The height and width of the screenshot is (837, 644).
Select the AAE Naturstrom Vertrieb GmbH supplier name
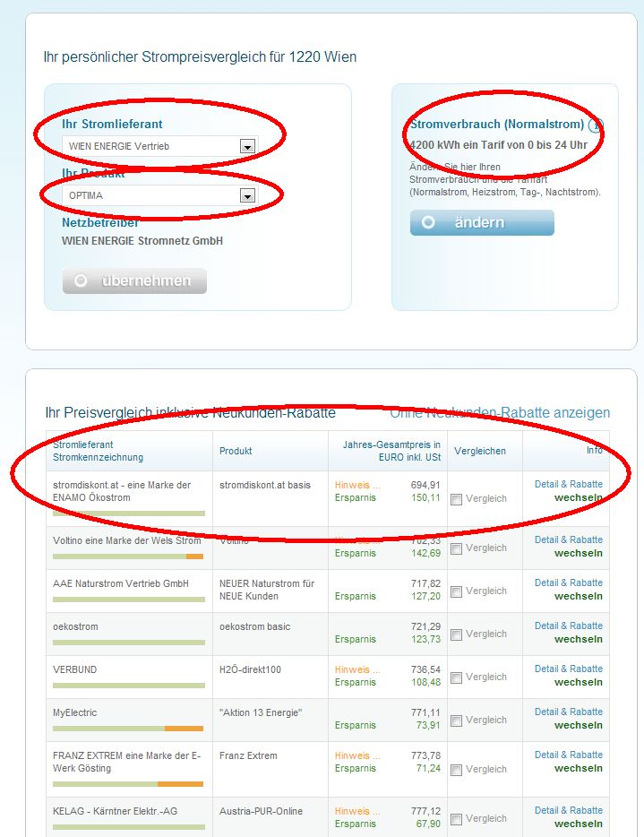[121, 583]
